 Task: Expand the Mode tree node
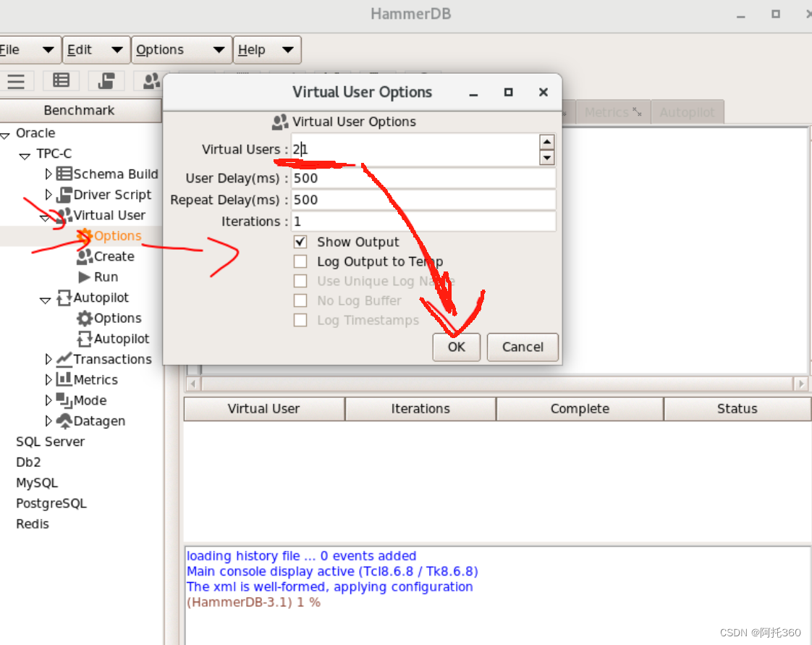click(48, 400)
